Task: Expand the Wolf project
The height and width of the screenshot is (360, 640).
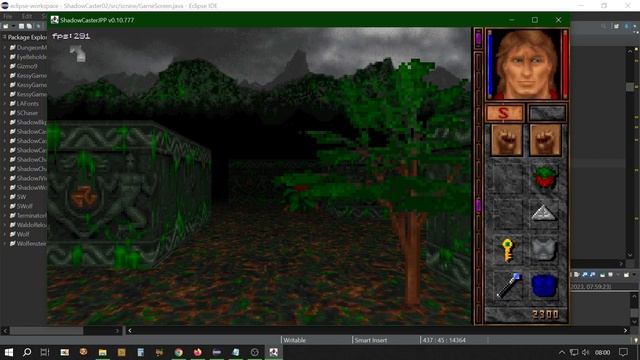Action: (4, 234)
